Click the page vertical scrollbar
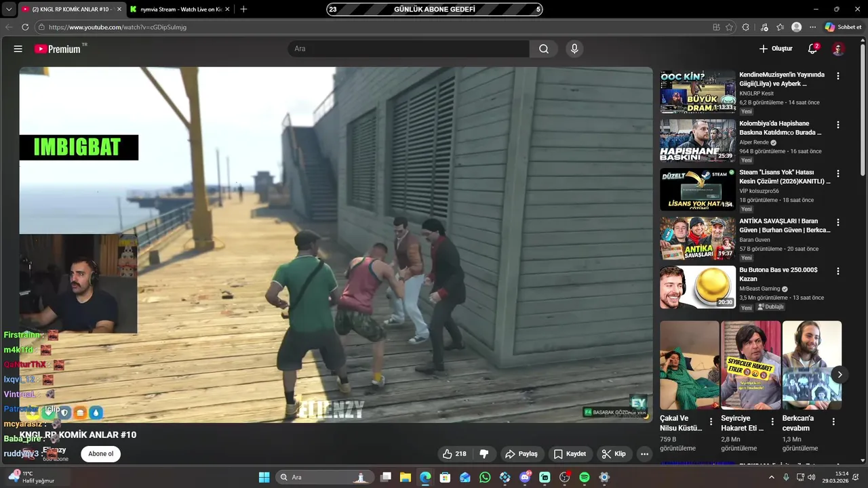The image size is (868, 488). coord(863,108)
